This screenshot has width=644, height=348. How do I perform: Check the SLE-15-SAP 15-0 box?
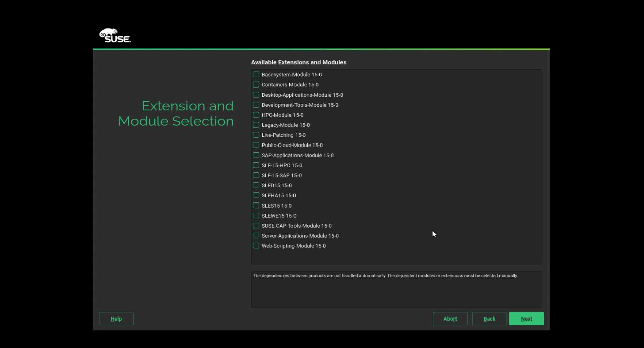click(256, 175)
